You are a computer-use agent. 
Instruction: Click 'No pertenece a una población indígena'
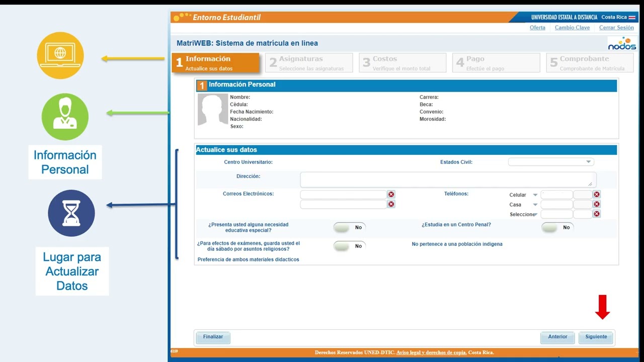click(x=457, y=244)
